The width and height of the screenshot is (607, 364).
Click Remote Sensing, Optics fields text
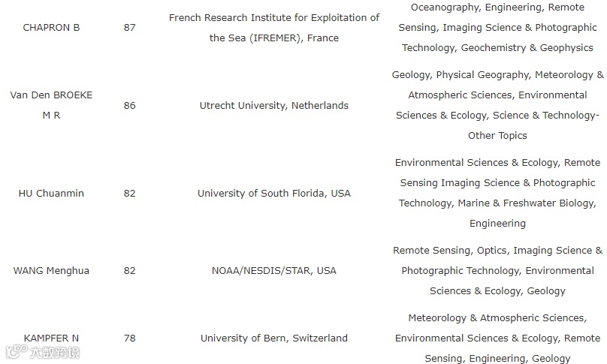[x=497, y=270]
